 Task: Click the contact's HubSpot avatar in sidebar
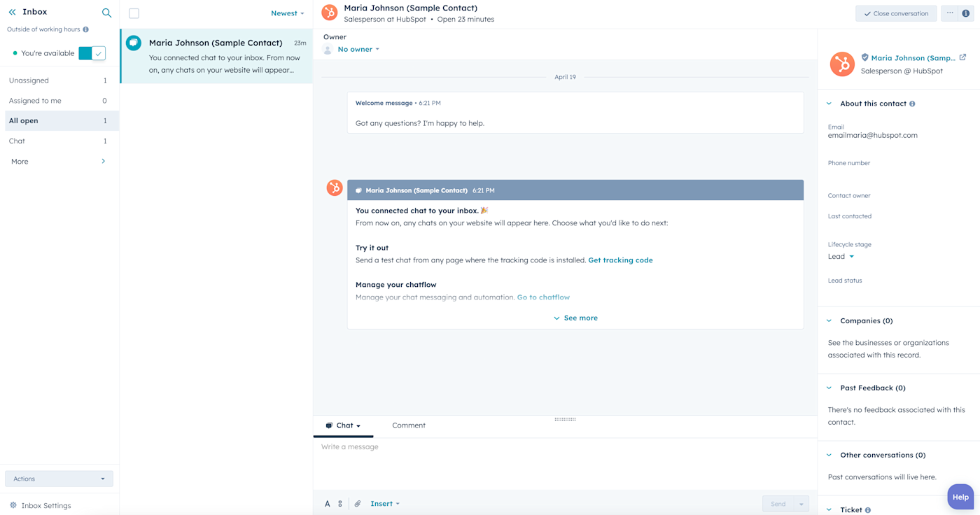[x=842, y=64]
